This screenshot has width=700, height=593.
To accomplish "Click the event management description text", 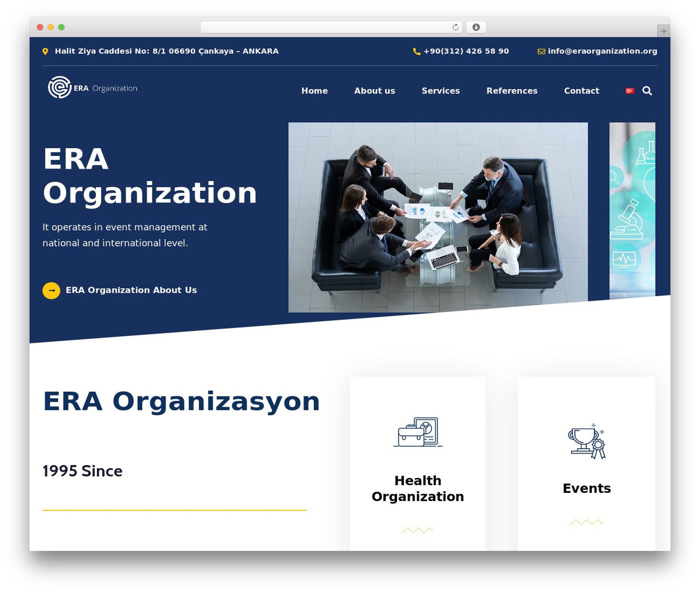I will tap(125, 235).
